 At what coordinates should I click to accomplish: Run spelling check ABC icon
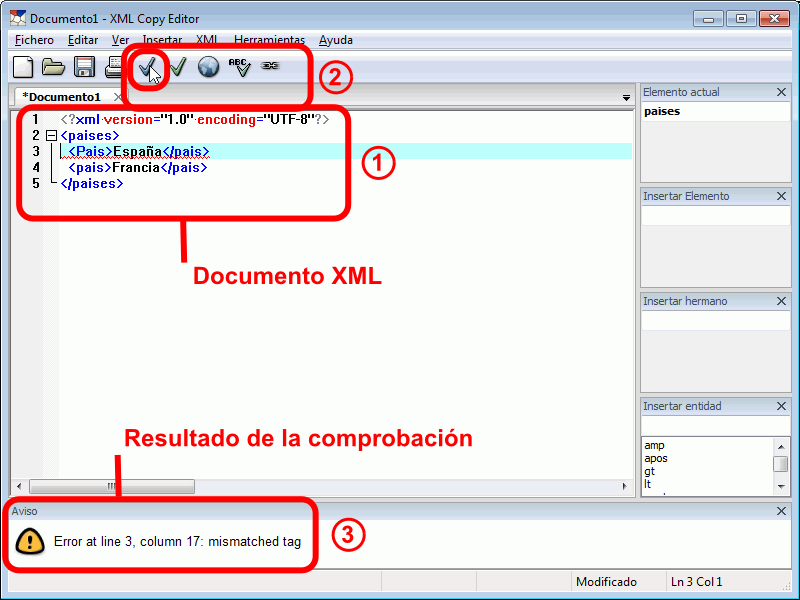239,67
